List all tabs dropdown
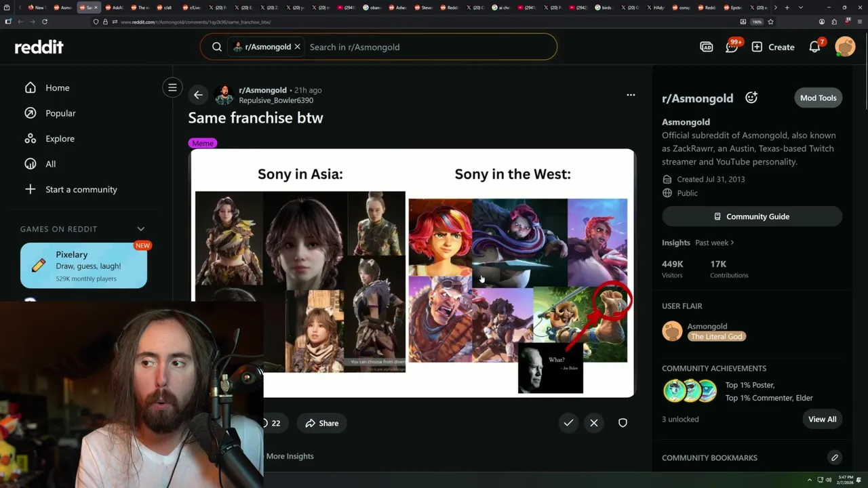 click(x=801, y=7)
